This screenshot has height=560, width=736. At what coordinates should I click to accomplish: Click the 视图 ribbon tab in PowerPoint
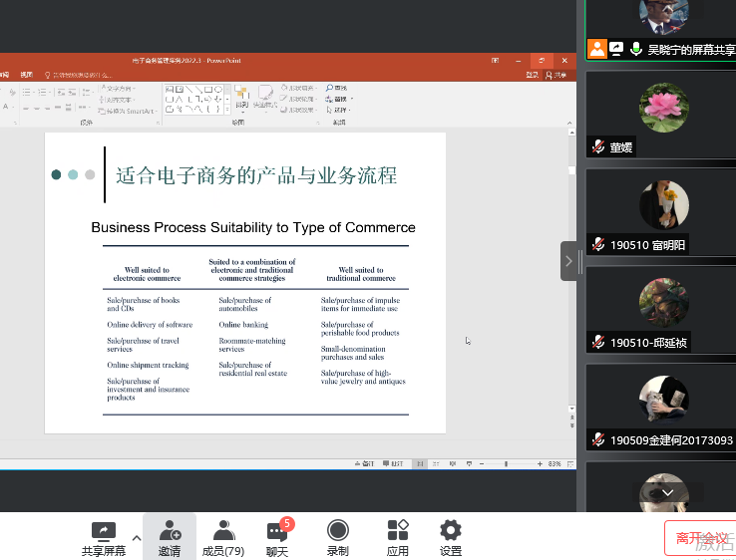[x=27, y=75]
